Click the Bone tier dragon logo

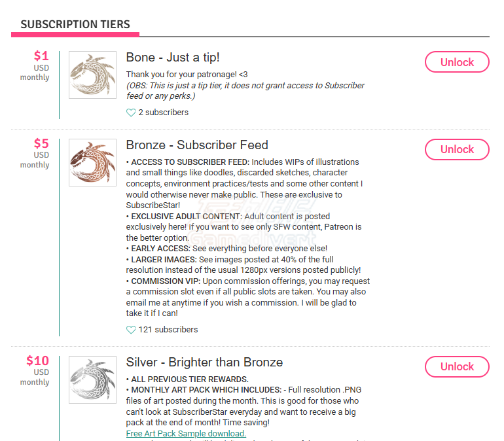pyautogui.click(x=92, y=75)
